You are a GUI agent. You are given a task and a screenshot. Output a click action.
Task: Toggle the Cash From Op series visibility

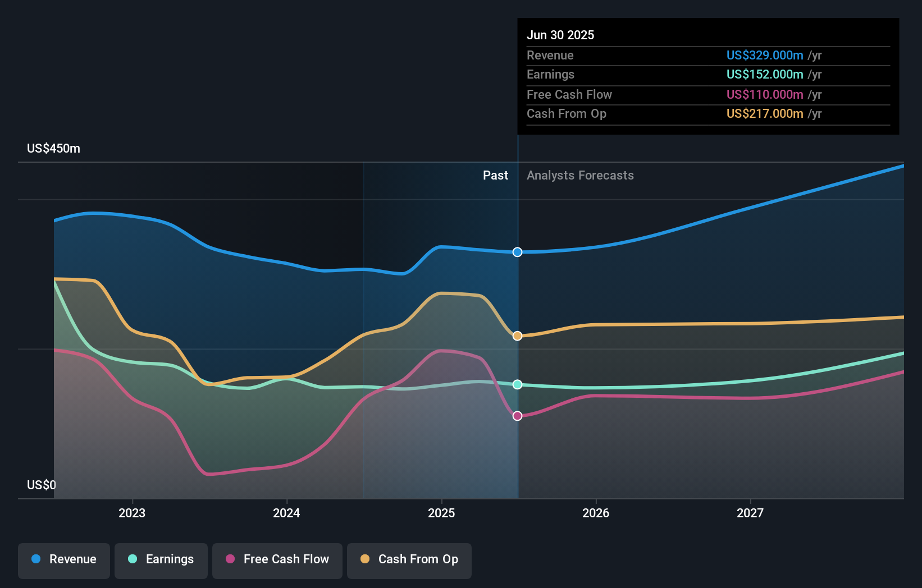pos(409,559)
